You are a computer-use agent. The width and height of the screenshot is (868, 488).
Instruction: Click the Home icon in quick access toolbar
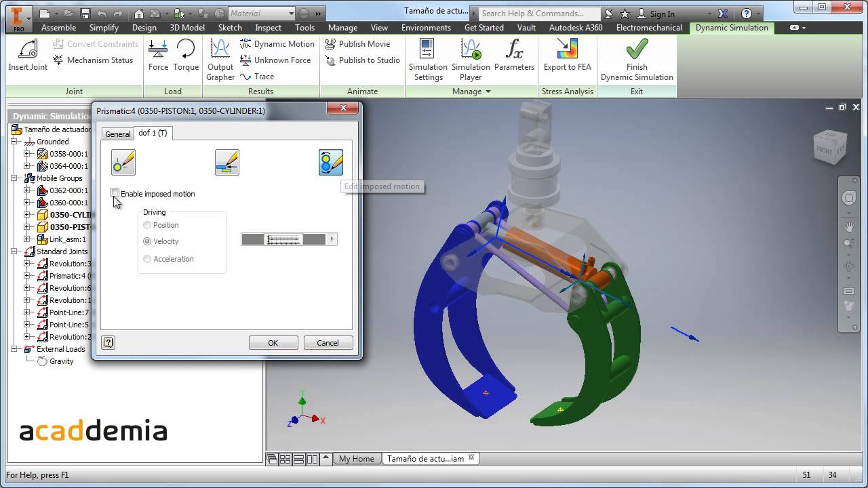point(139,14)
